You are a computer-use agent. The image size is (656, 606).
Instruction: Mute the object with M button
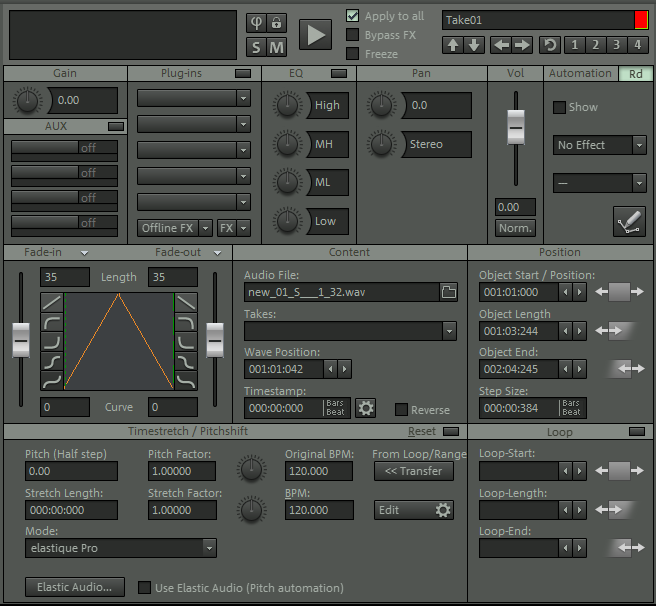coord(276,47)
